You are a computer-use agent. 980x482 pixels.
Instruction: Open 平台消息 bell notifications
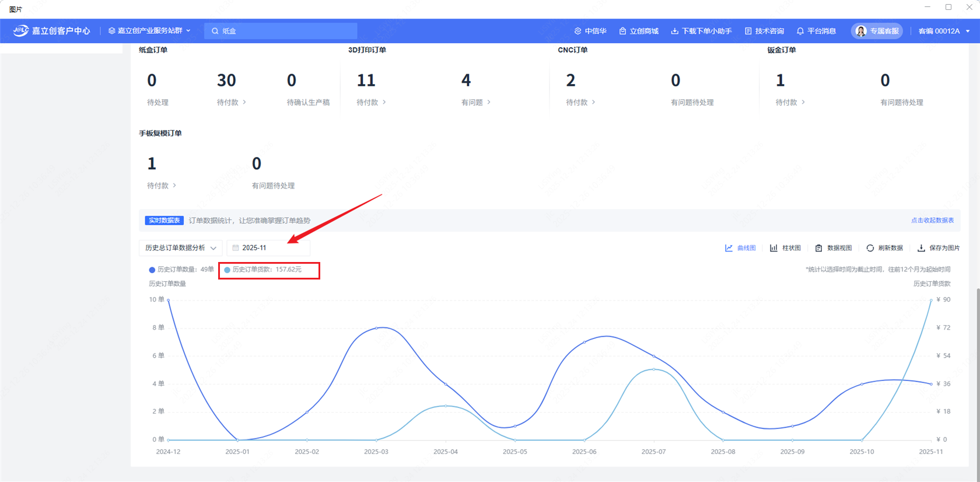pos(816,31)
